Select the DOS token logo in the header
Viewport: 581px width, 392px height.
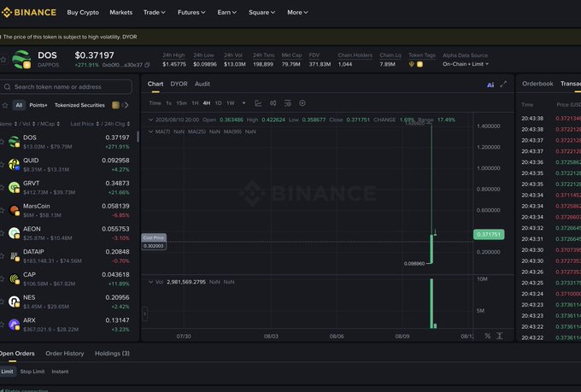point(21,59)
